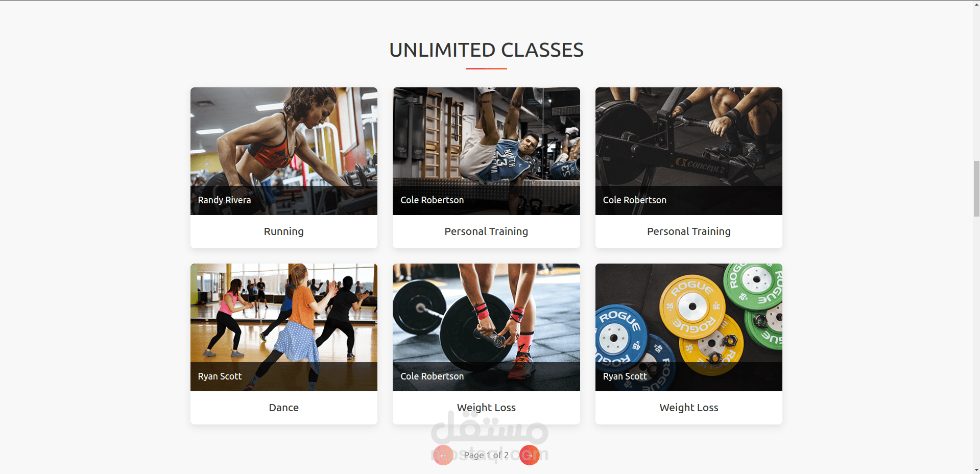Image resolution: width=980 pixels, height=474 pixels.
Task: Click the Running class title
Action: 284,231
